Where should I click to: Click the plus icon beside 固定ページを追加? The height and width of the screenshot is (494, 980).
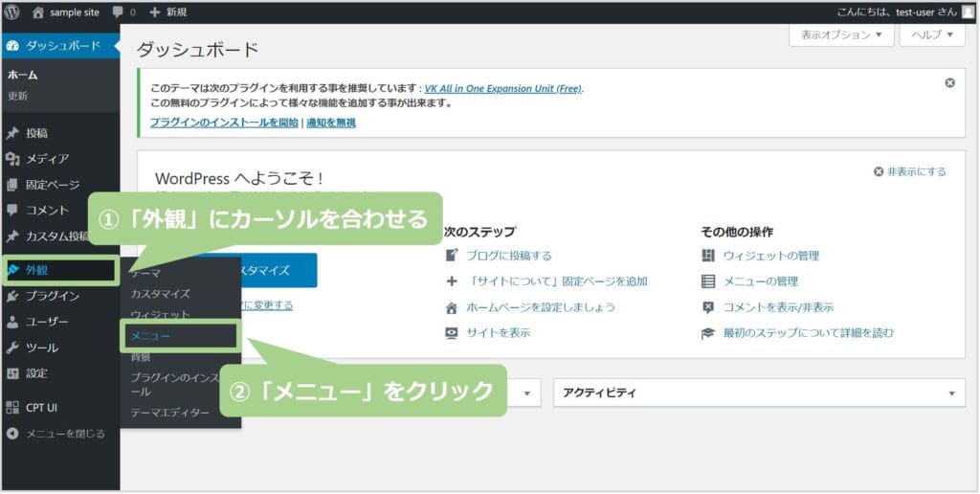coord(452,281)
